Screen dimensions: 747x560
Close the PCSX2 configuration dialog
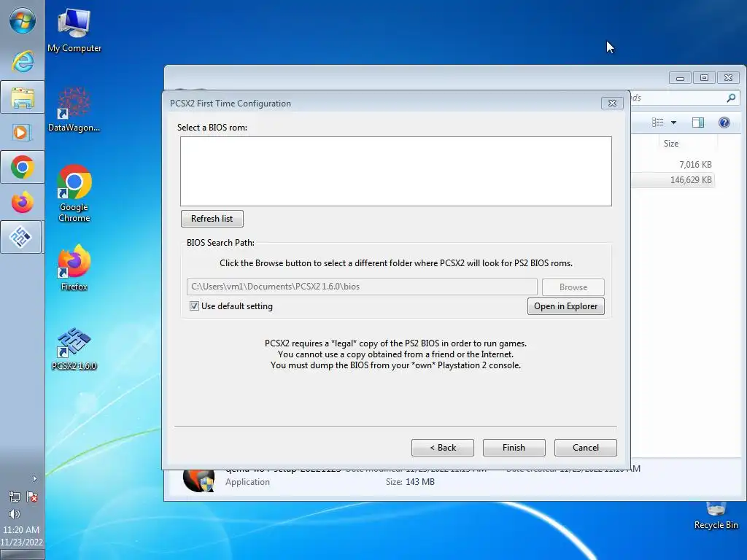pyautogui.click(x=612, y=104)
